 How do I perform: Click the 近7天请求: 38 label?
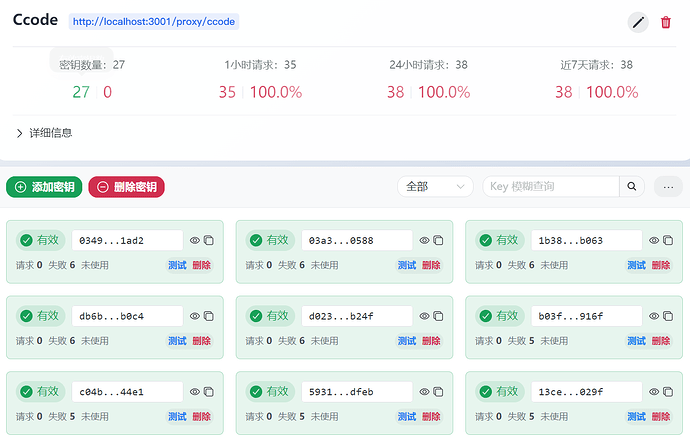tap(596, 65)
